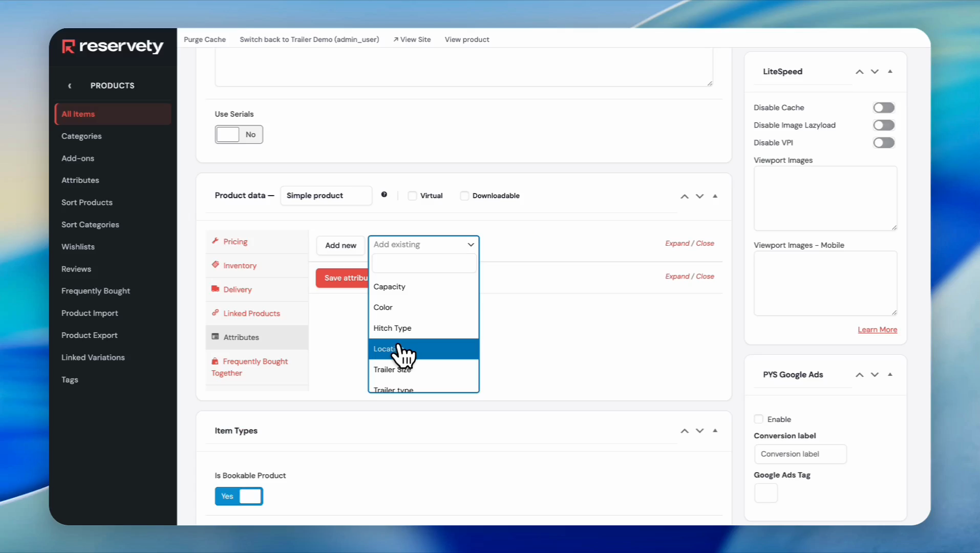Click the upper Close link

coord(705,243)
